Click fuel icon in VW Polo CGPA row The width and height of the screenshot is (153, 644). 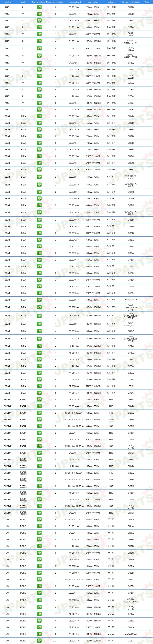[x=39, y=566]
